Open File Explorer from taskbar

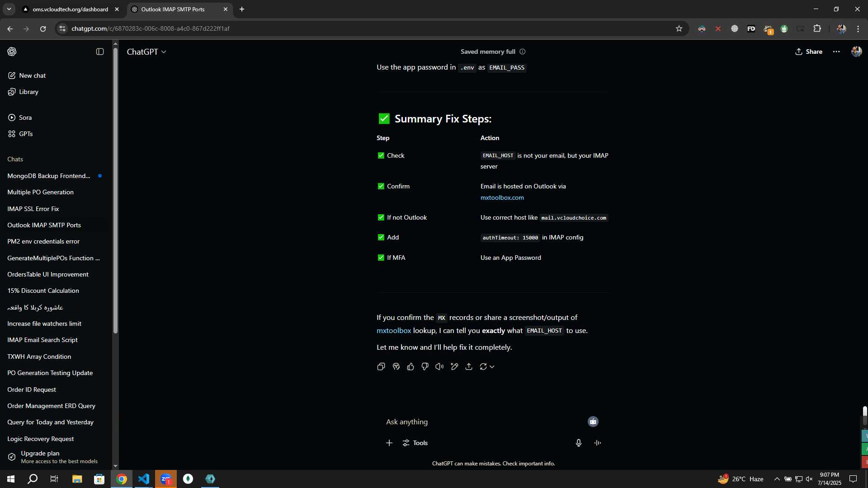(x=77, y=479)
